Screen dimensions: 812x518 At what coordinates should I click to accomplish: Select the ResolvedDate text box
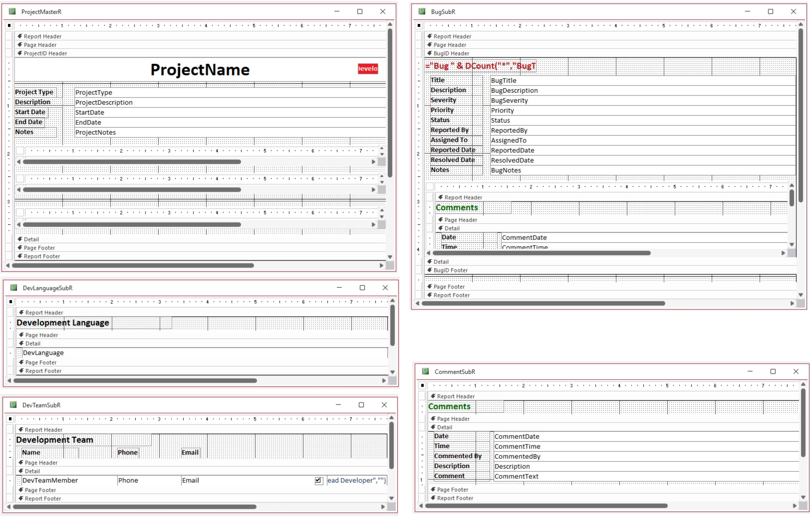click(643, 160)
